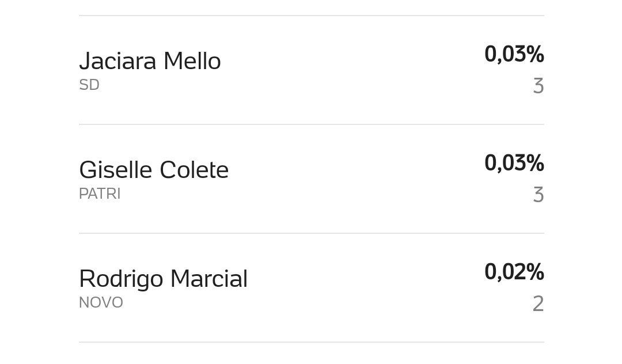Click the NOVO party label
Image resolution: width=622 pixels, height=364 pixels.
click(x=101, y=302)
